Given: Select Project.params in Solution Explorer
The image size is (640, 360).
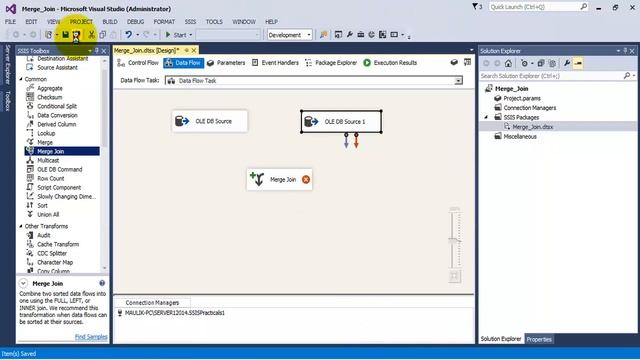Looking at the screenshot, I should (522, 98).
